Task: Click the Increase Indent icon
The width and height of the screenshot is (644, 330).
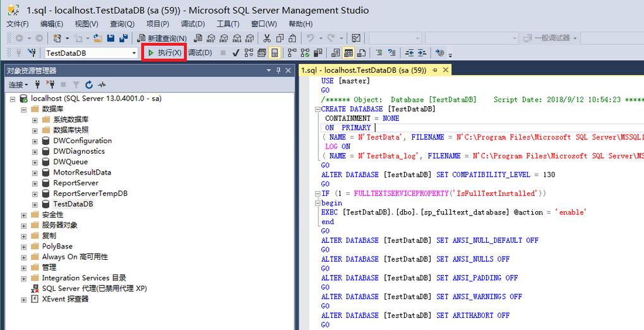Action: [422, 52]
